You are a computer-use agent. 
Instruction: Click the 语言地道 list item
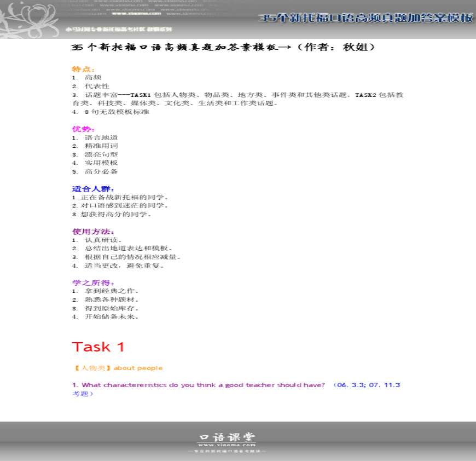pyautogui.click(x=101, y=137)
